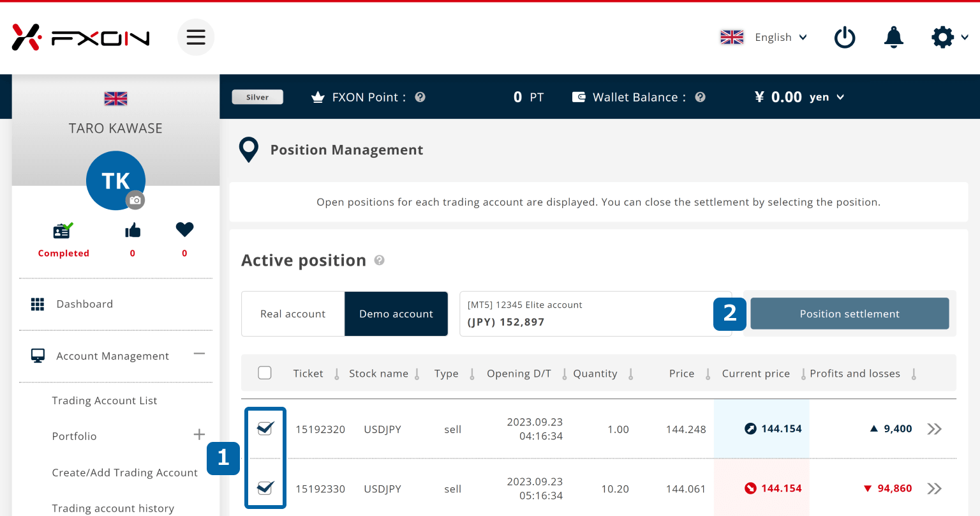Image resolution: width=980 pixels, height=516 pixels.
Task: Collapse the Account Management section
Action: tap(199, 354)
